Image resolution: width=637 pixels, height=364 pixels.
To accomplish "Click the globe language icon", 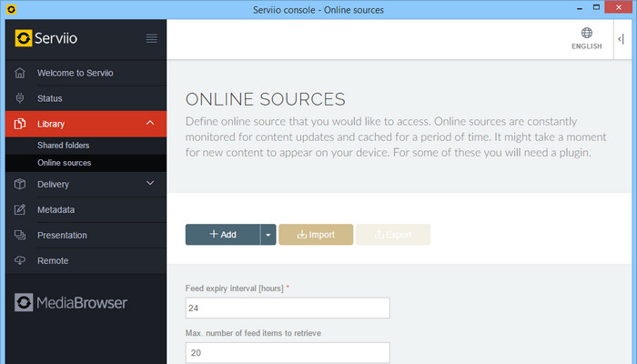I will point(587,33).
